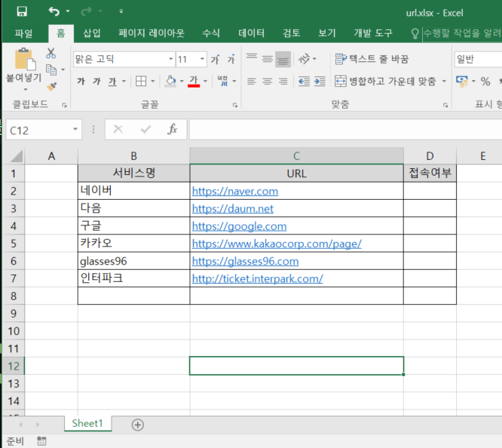The width and height of the screenshot is (502, 448).
Task: Click the Tell Me search box
Action: coord(462,33)
